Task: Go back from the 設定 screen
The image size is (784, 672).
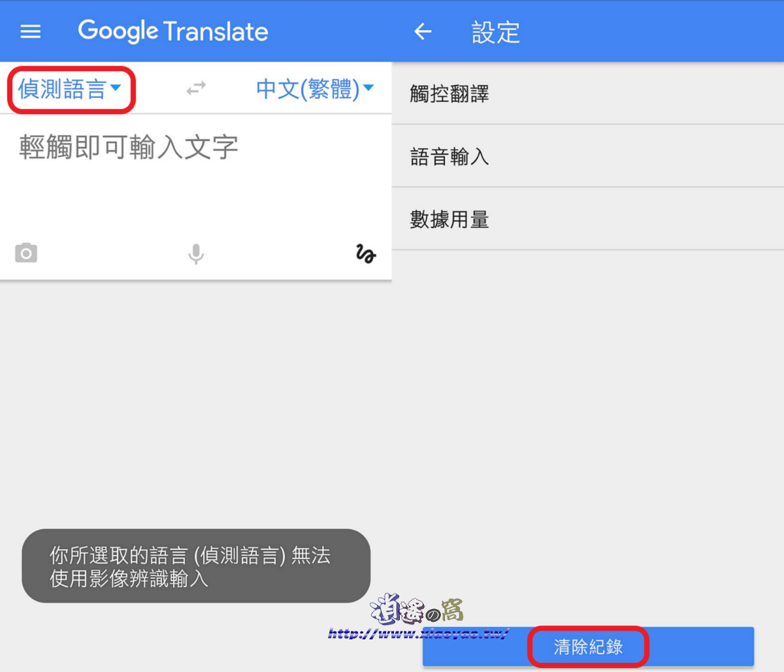Action: [x=423, y=31]
